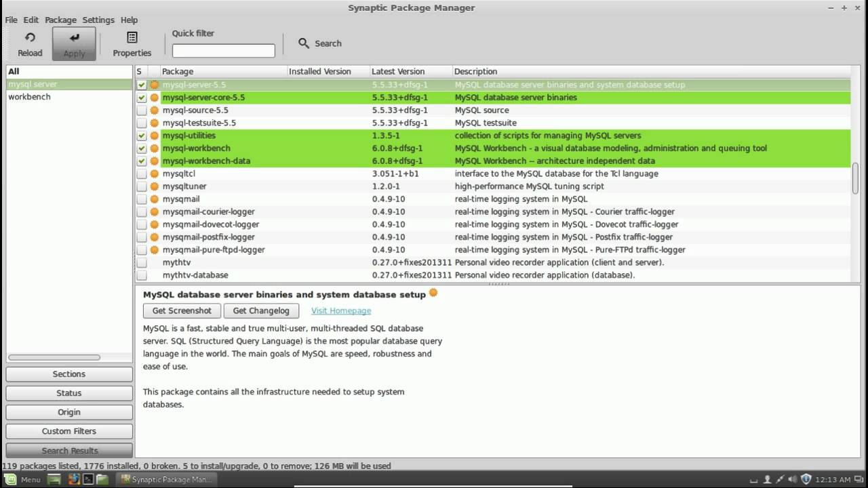Viewport: 868px width, 488px height.
Task: Toggle the mysql-server-core-5.5 checkbox
Action: point(142,98)
